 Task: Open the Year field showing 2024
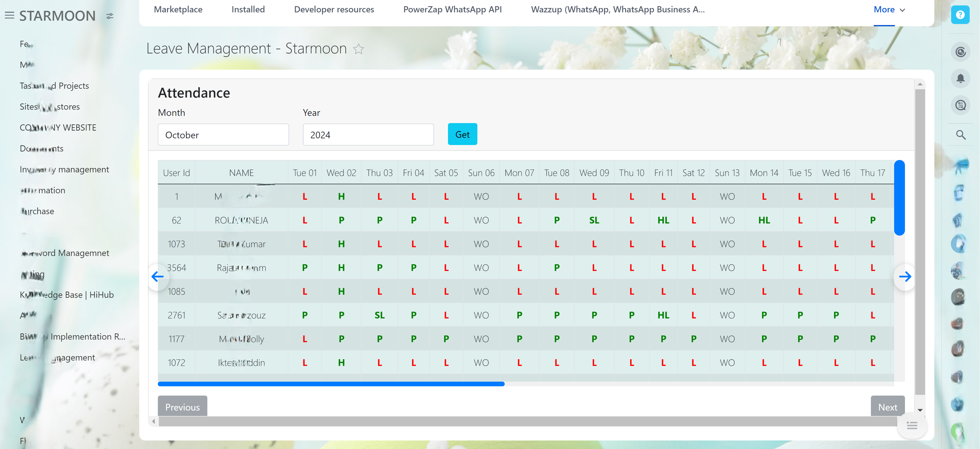pyautogui.click(x=368, y=135)
